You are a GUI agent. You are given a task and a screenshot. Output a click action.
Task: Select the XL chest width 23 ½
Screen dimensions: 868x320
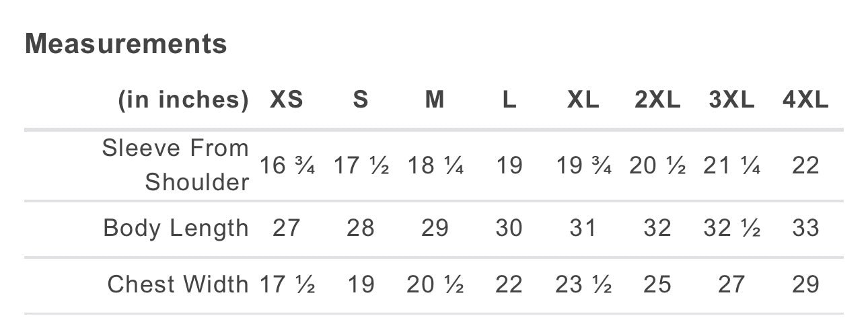click(x=583, y=284)
